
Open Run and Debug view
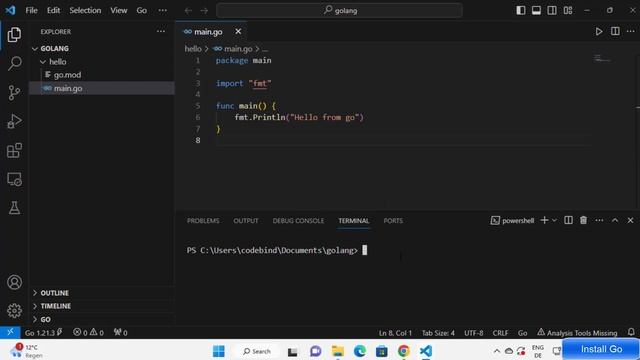(14, 121)
